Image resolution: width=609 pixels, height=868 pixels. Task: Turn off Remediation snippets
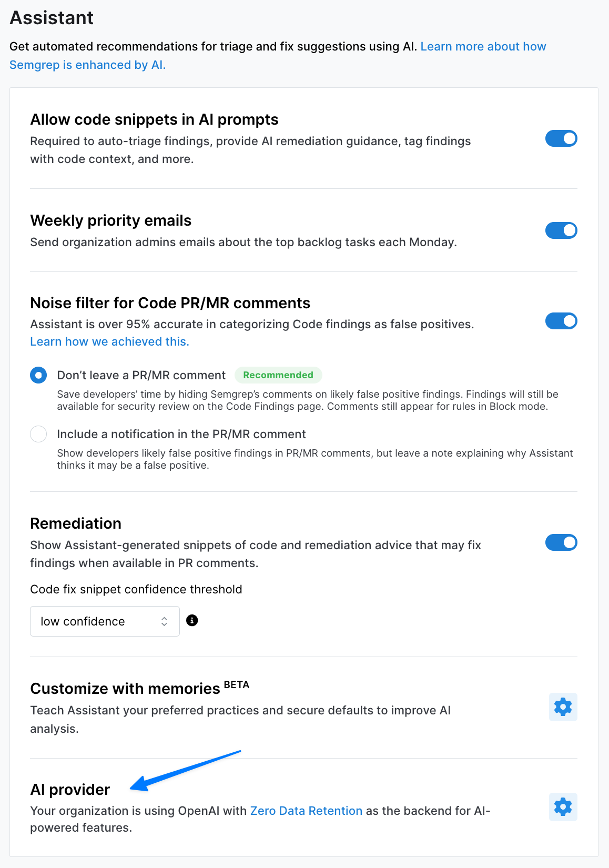click(561, 542)
